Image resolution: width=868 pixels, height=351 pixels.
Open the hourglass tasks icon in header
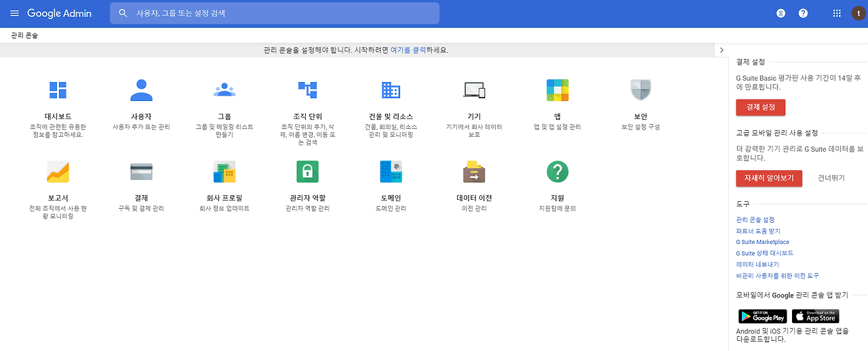[x=781, y=13]
